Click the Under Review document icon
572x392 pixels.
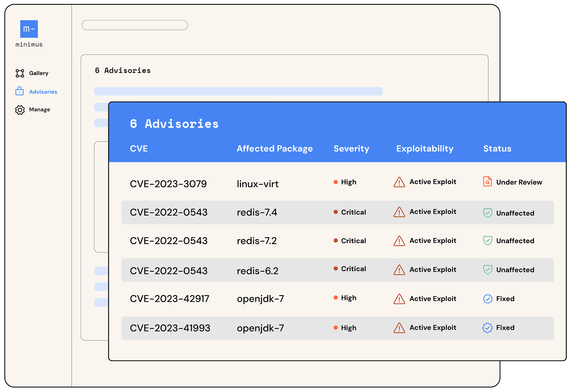coord(487,182)
